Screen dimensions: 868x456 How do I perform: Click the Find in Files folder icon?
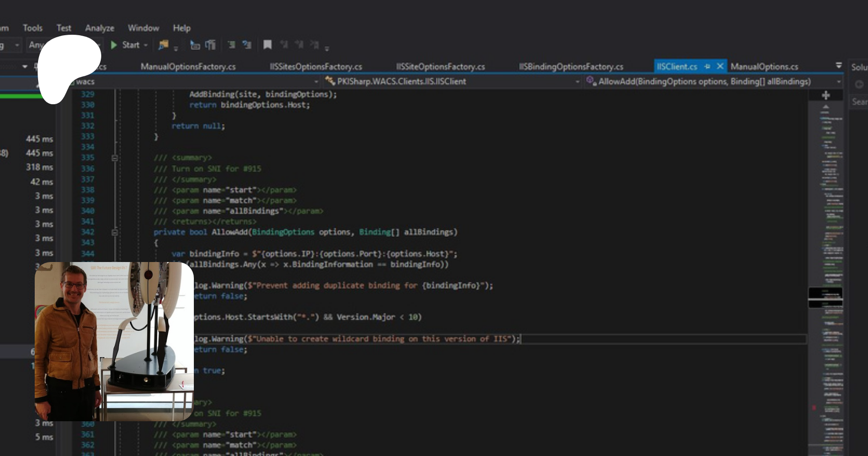click(163, 45)
